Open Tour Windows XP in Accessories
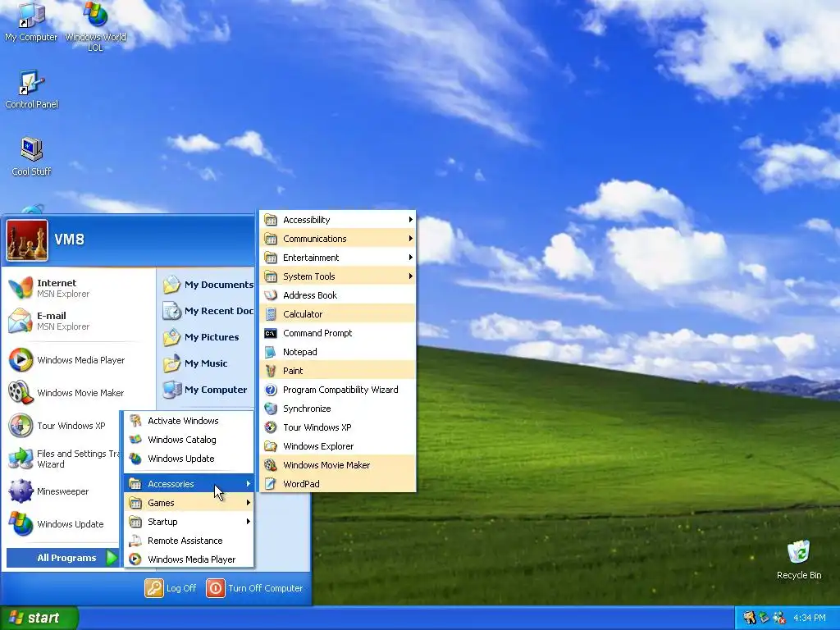 337,427
